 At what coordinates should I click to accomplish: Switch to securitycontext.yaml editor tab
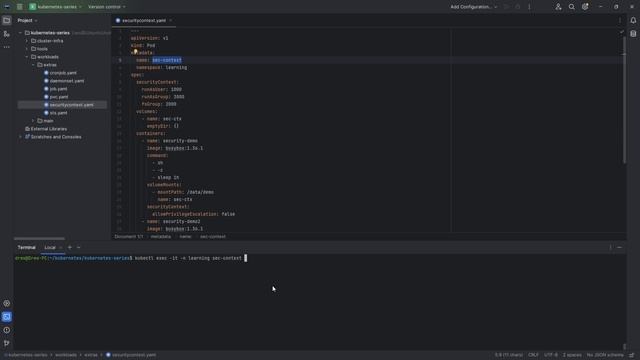tap(144, 20)
